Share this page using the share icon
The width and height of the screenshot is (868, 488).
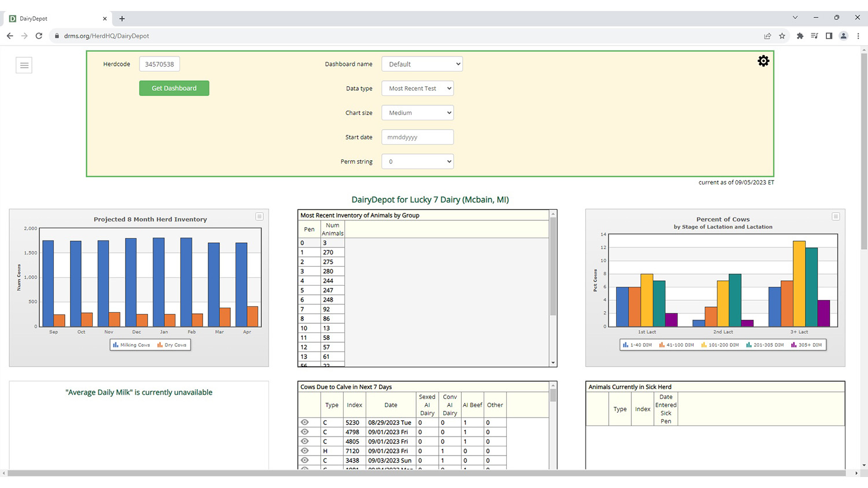point(767,36)
